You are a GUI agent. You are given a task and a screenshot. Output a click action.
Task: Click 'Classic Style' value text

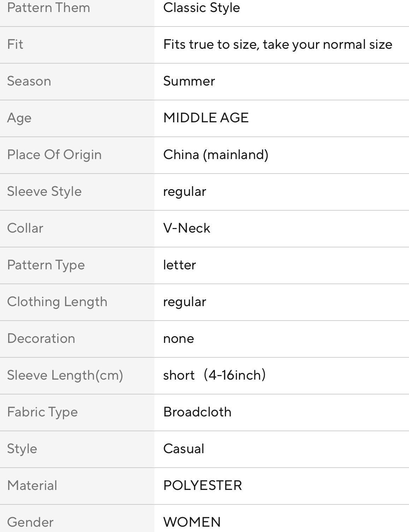pyautogui.click(x=201, y=8)
